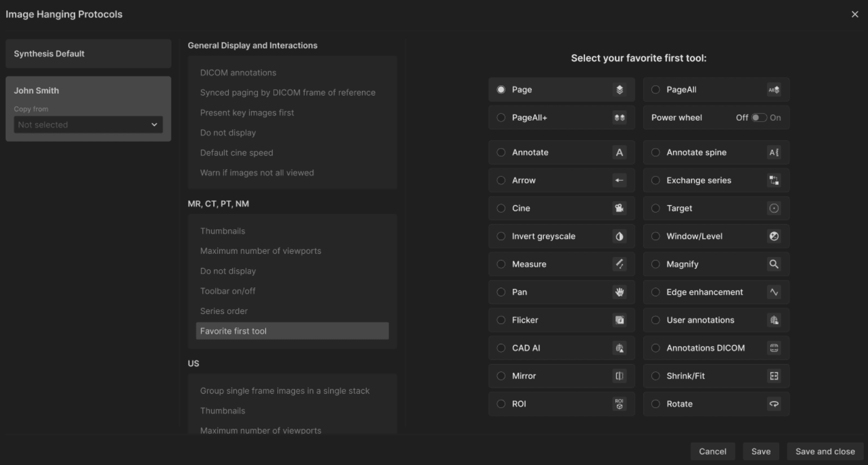The height and width of the screenshot is (465, 868).
Task: Click the Target crosshair icon
Action: point(774,208)
